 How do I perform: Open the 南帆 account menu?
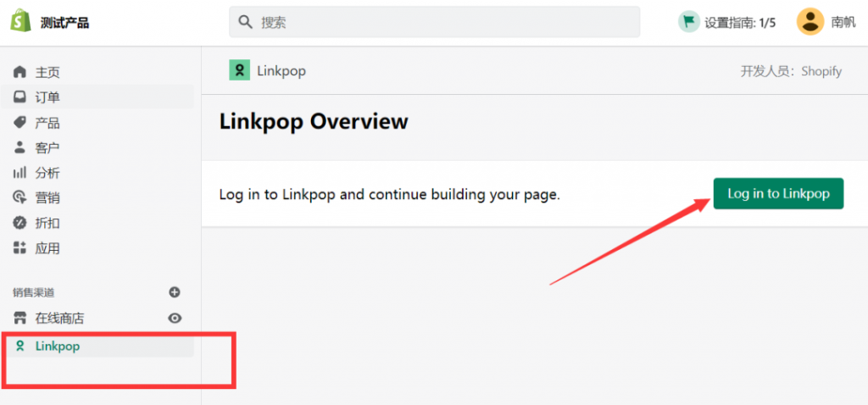(x=843, y=23)
